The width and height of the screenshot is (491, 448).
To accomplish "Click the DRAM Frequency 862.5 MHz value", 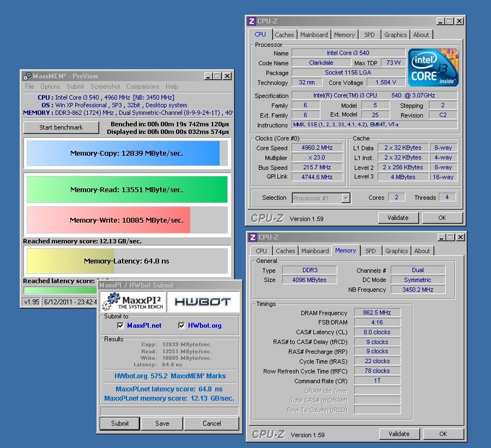I will (x=377, y=312).
